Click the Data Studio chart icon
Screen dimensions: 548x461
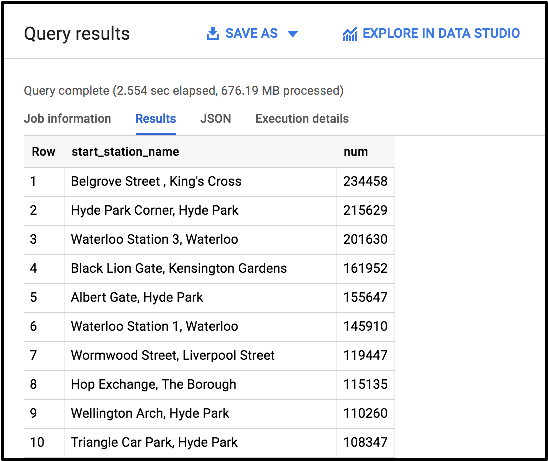[x=349, y=34]
